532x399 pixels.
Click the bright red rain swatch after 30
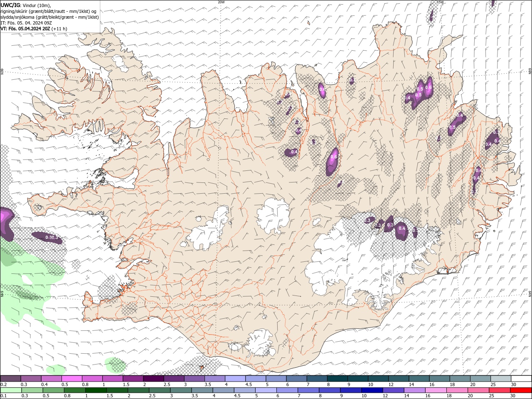click(520, 390)
